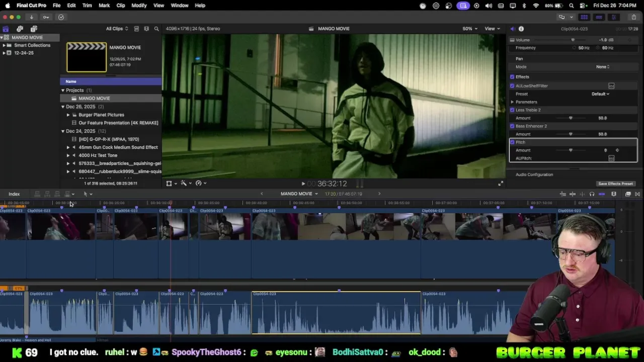Open Control Center in menu bar

point(584,6)
